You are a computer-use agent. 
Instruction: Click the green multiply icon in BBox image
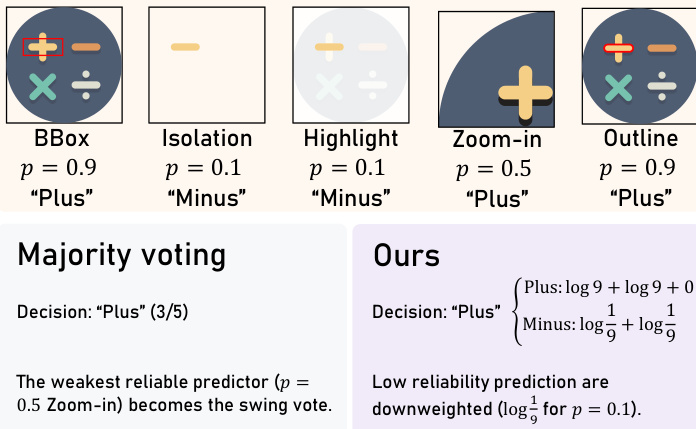click(43, 87)
